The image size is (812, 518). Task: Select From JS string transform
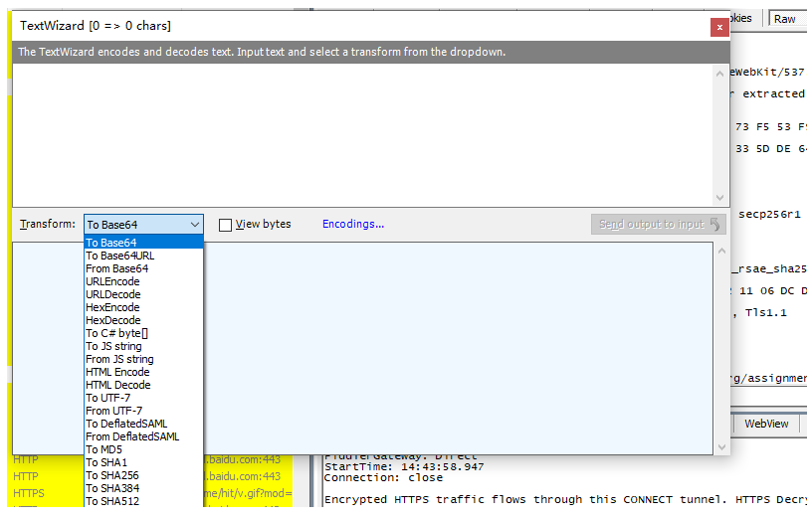coord(143,359)
